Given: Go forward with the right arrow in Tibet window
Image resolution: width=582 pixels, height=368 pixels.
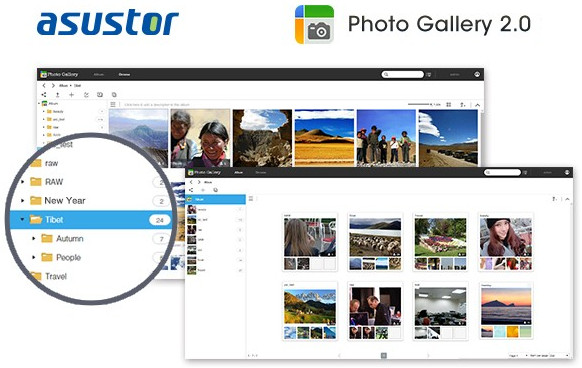Looking at the screenshot, I should (x=53, y=85).
